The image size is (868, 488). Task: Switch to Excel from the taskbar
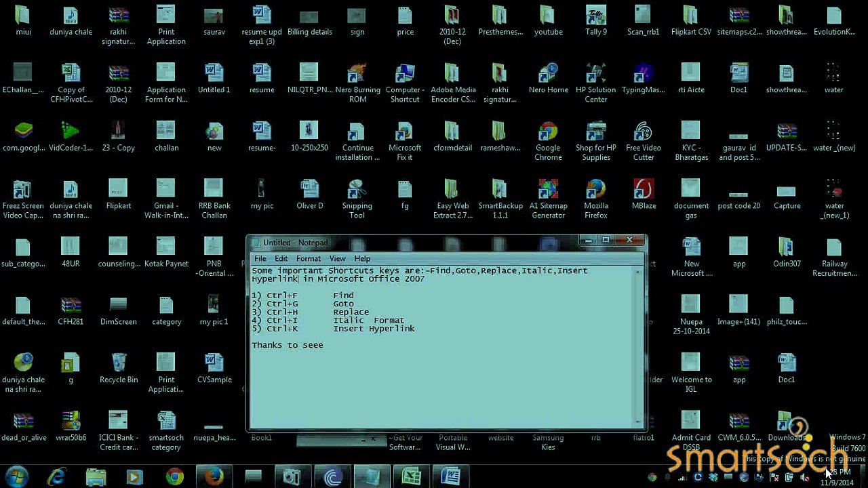click(x=411, y=476)
